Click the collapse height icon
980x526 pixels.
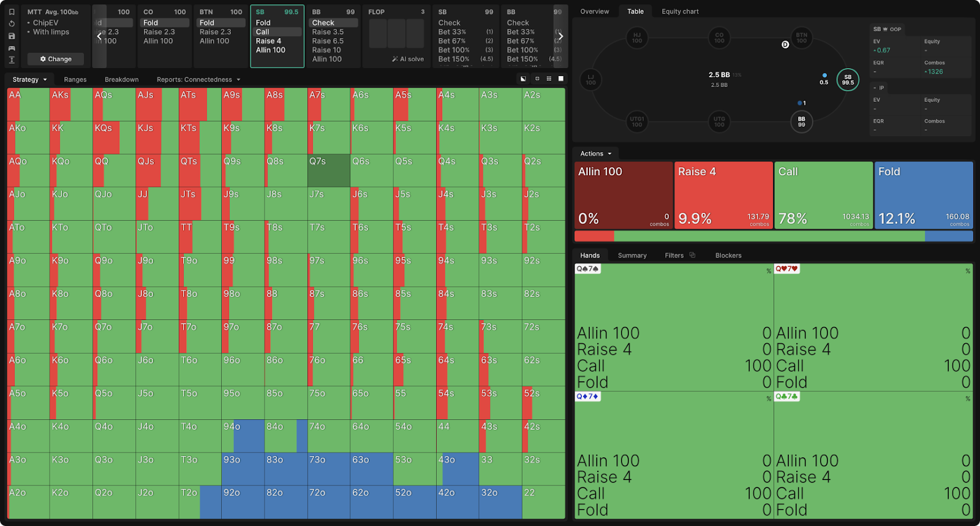(x=12, y=59)
